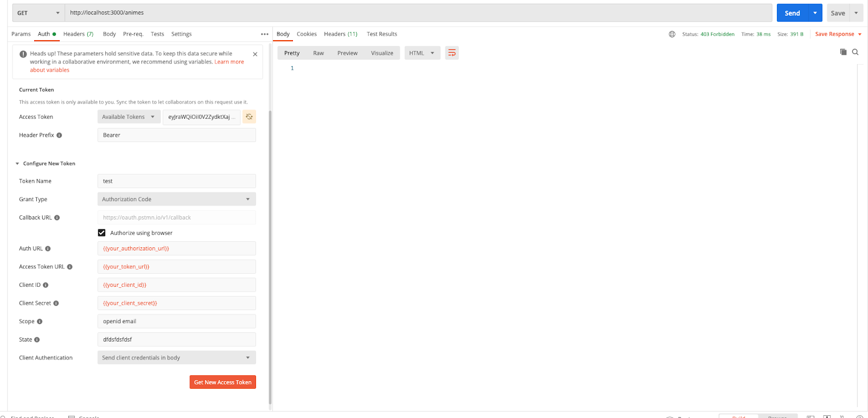The image size is (868, 418).
Task: Click the Learn more about variables link
Action: click(228, 62)
